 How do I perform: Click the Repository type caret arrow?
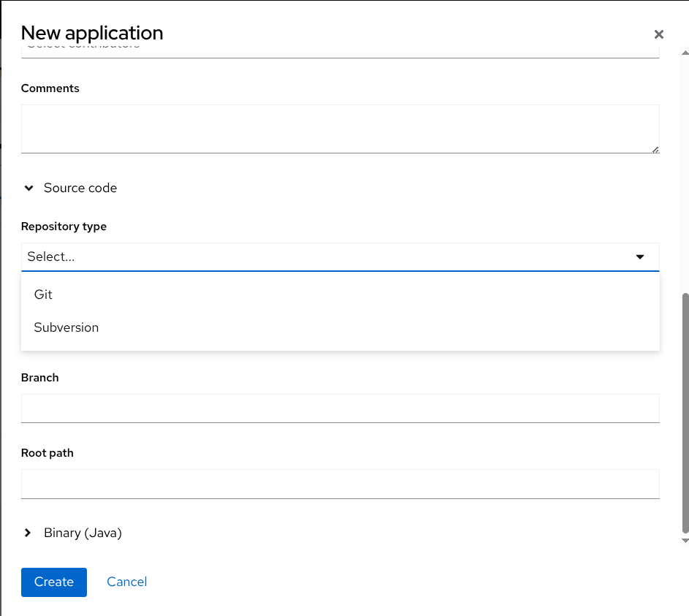click(640, 257)
